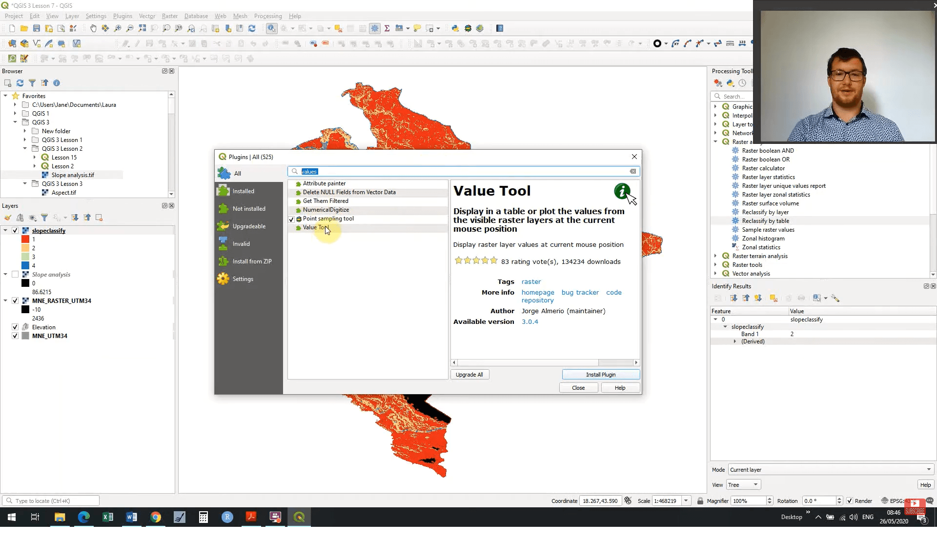Open the Plugins menu
This screenshot has width=937, height=560.
point(122,16)
